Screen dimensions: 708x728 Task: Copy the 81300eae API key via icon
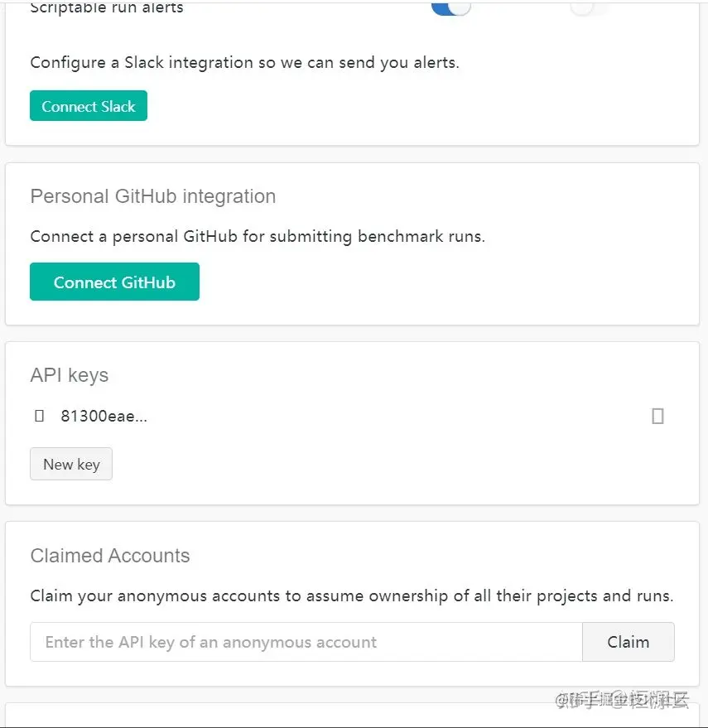(39, 416)
